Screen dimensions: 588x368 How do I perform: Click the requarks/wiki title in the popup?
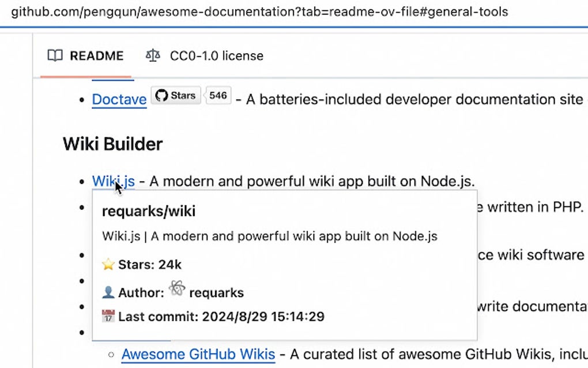(x=149, y=211)
